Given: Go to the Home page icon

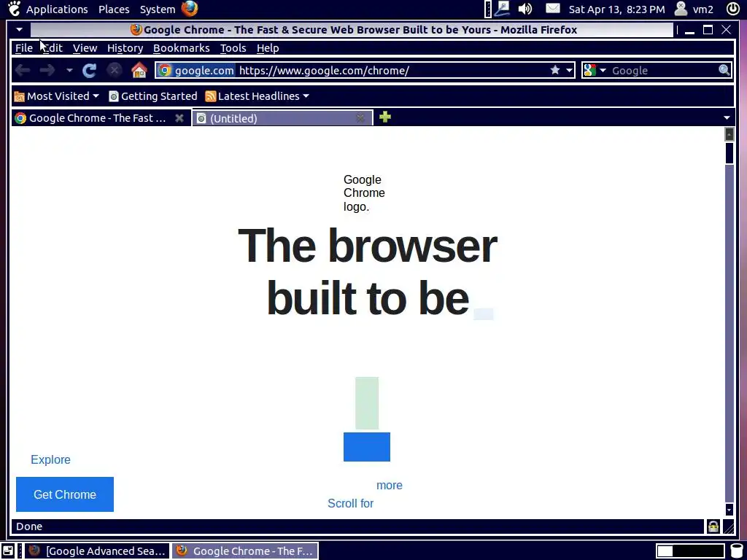Looking at the screenshot, I should click(x=139, y=71).
